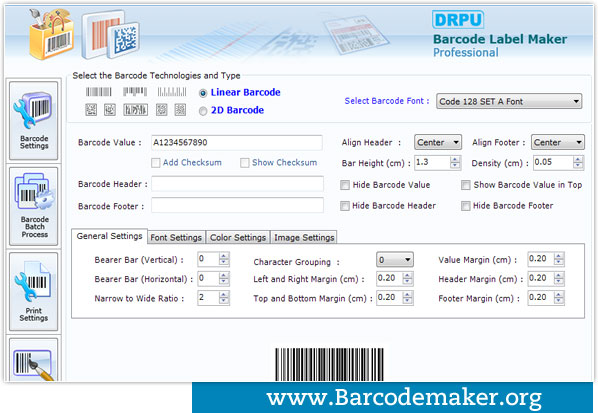Image resolution: width=598 pixels, height=413 pixels.
Task: Click Value Margin value field
Action: [541, 259]
